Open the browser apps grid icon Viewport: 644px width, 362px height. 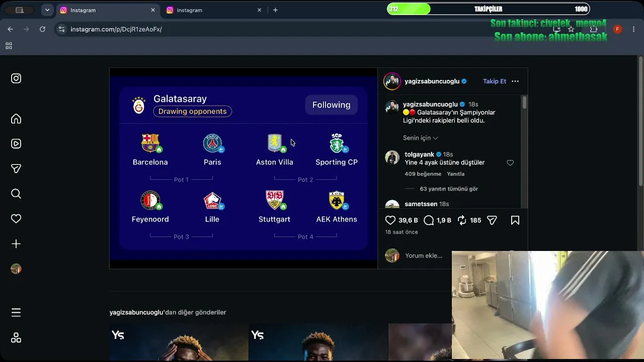tap(9, 46)
